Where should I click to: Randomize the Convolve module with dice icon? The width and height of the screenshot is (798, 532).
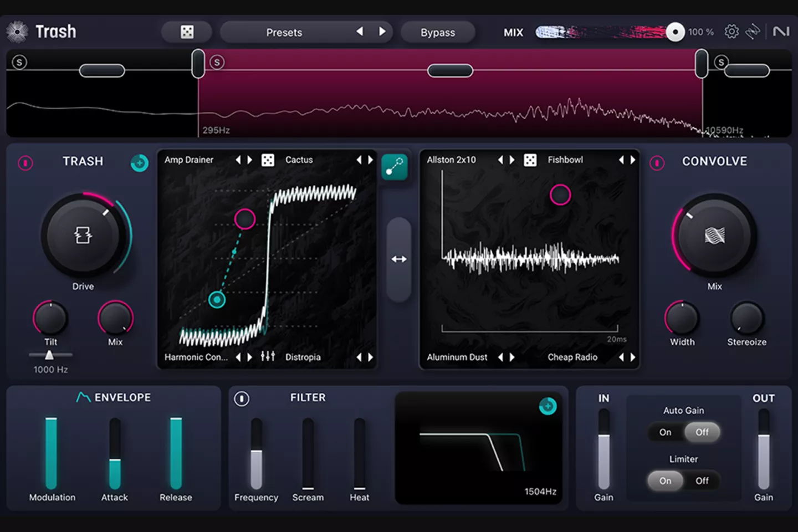530,160
